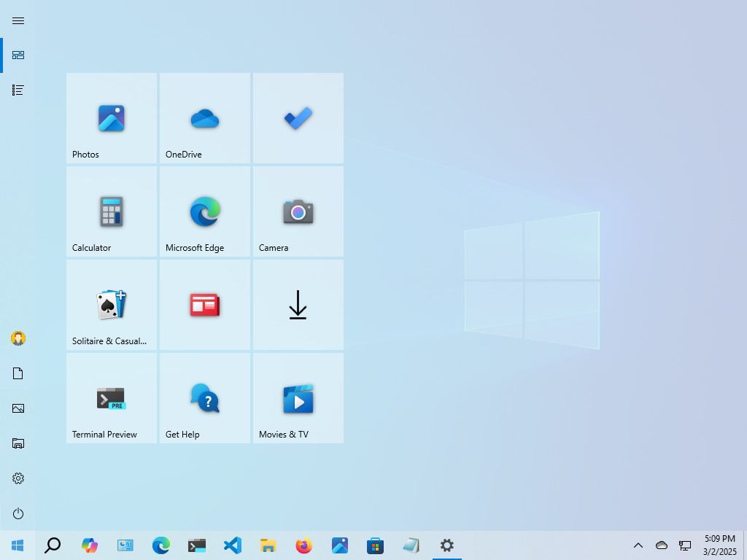Open Microsoft Store from the taskbar
Image resolution: width=747 pixels, height=560 pixels.
[x=375, y=545]
